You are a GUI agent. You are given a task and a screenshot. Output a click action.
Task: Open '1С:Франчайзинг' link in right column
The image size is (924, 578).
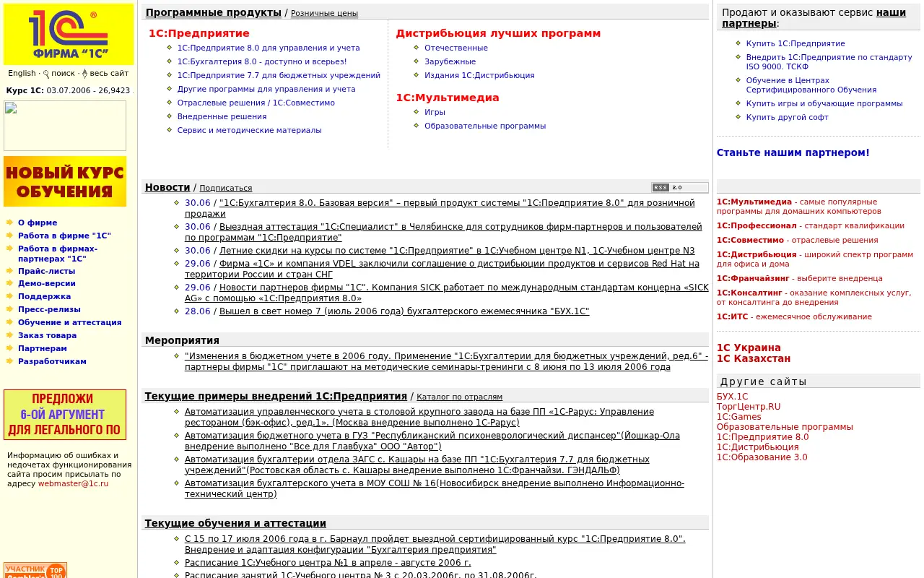753,278
